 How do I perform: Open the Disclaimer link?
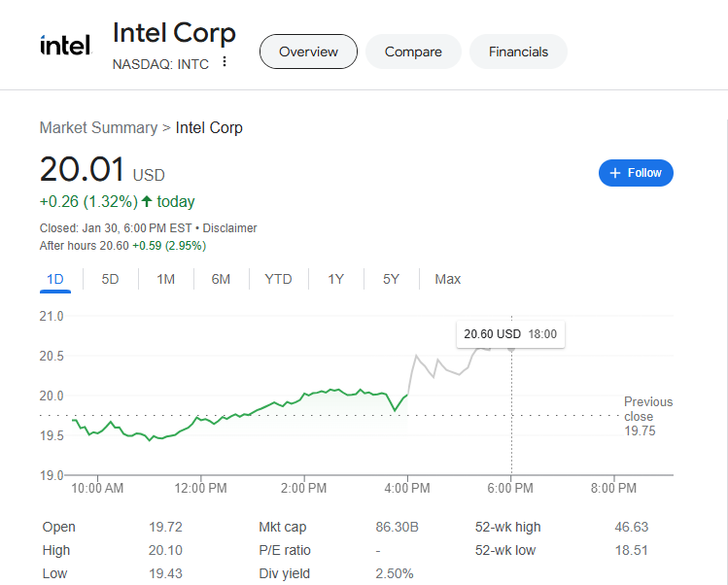(x=229, y=228)
